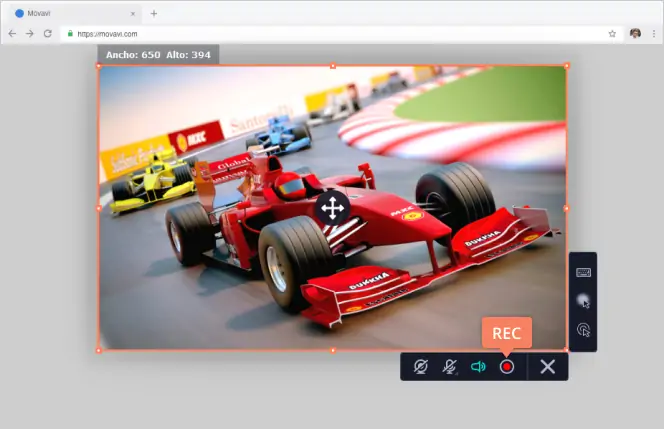Toggle the green system audio speaker
This screenshot has height=429, width=664.
pyautogui.click(x=478, y=366)
